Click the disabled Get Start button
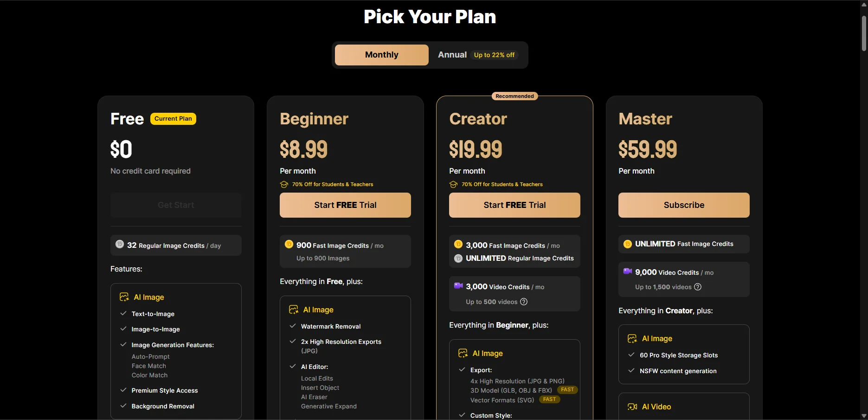This screenshot has height=420, width=868. click(176, 205)
